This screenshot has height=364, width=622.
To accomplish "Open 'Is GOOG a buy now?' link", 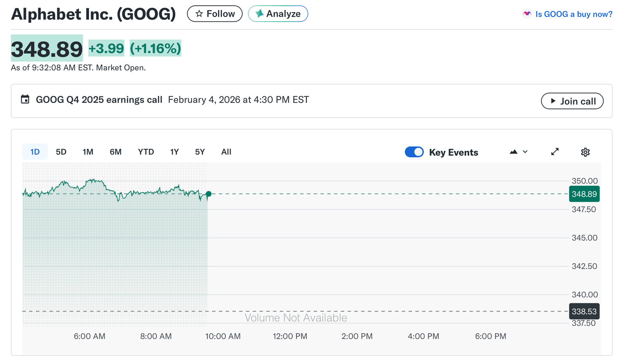I will point(573,14).
